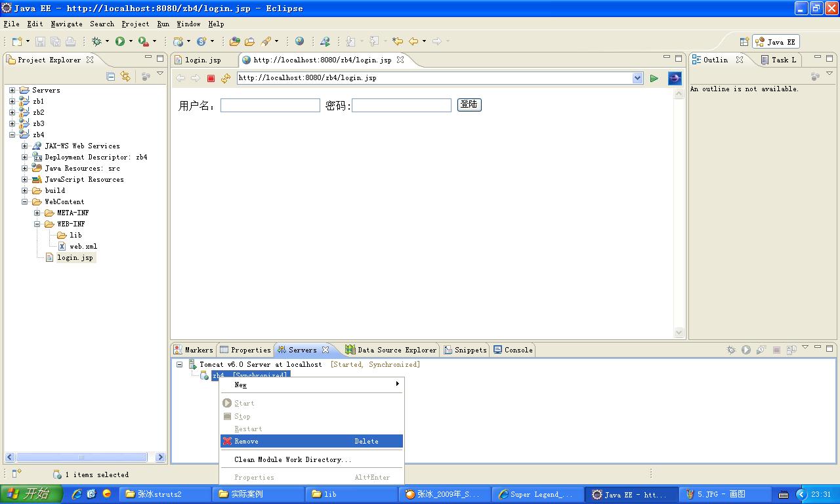Click the Save toolbar icon
The width and height of the screenshot is (840, 504).
click(x=40, y=41)
